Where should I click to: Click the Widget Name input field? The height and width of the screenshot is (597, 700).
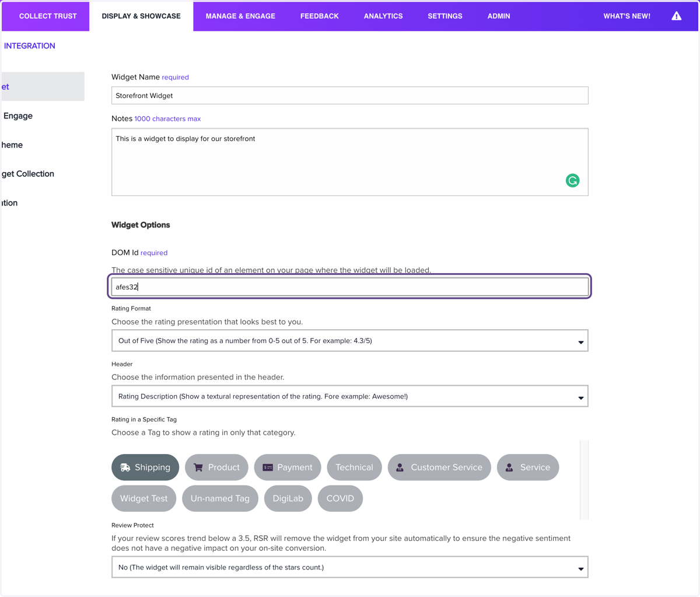(x=349, y=95)
